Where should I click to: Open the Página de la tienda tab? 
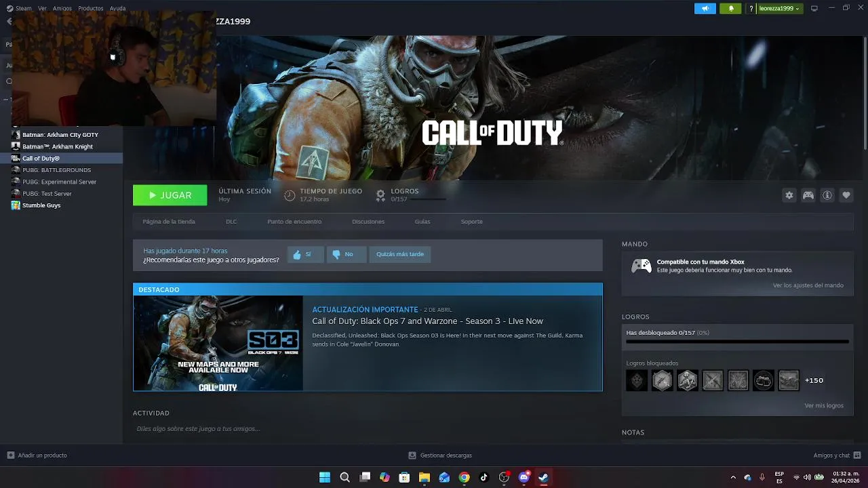pyautogui.click(x=169, y=222)
